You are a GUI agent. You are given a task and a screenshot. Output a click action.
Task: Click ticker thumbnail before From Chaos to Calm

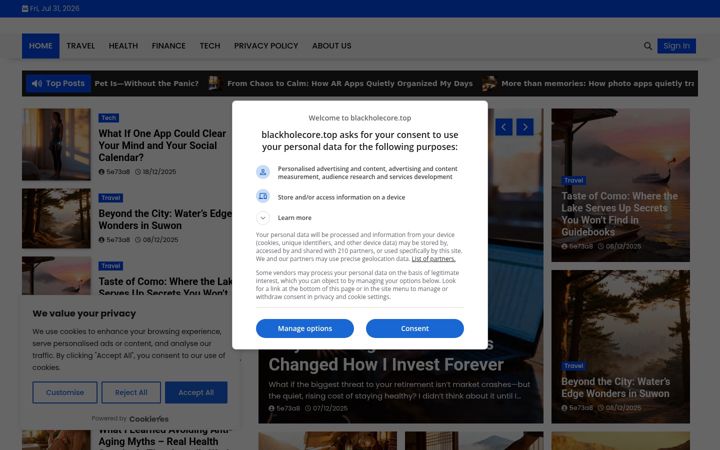214,84
